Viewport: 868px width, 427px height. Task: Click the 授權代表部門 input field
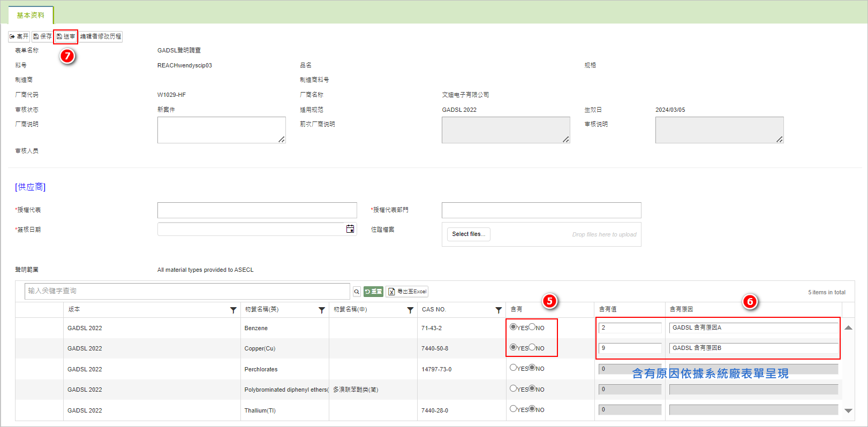(x=541, y=210)
